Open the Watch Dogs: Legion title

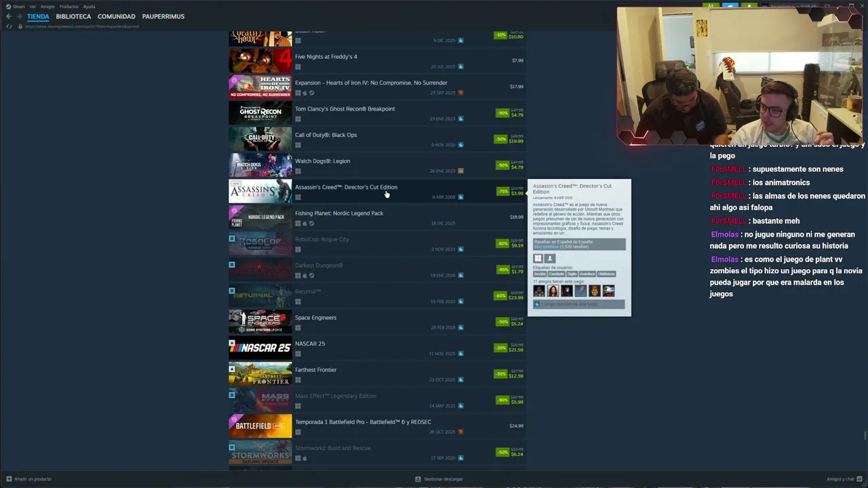[323, 161]
